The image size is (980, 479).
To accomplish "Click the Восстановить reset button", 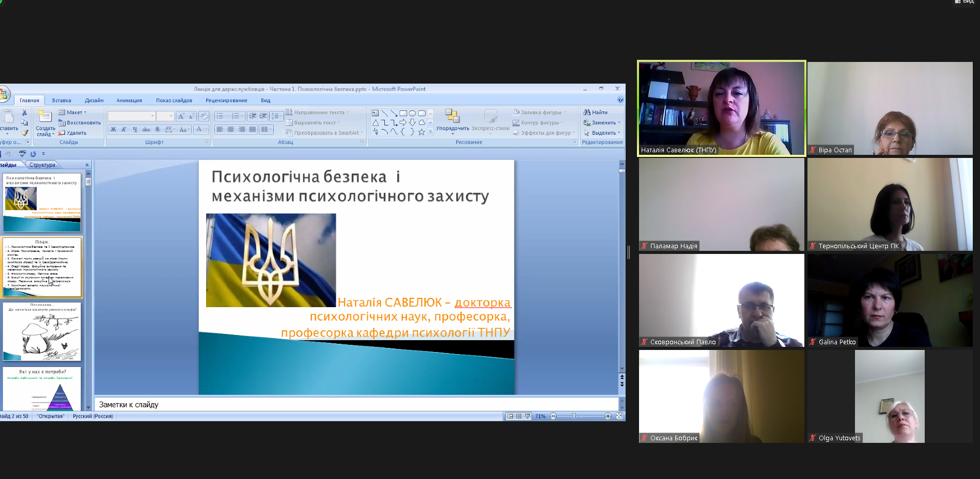I will click(x=80, y=123).
